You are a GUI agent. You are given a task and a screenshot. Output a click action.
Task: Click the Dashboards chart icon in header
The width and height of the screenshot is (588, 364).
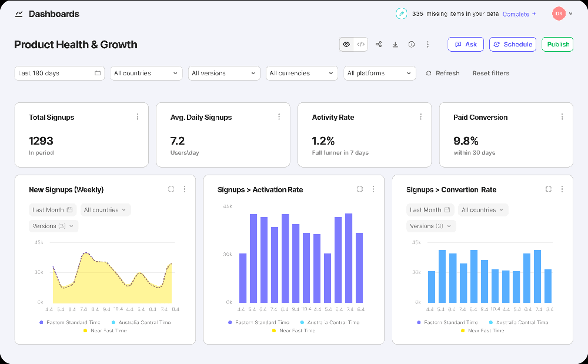pyautogui.click(x=19, y=14)
